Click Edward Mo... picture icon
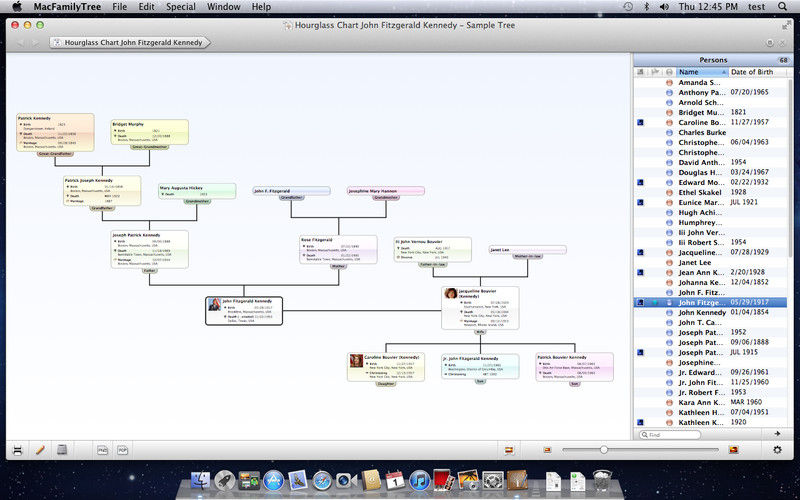Viewport: 800px width, 500px height. 641,182
